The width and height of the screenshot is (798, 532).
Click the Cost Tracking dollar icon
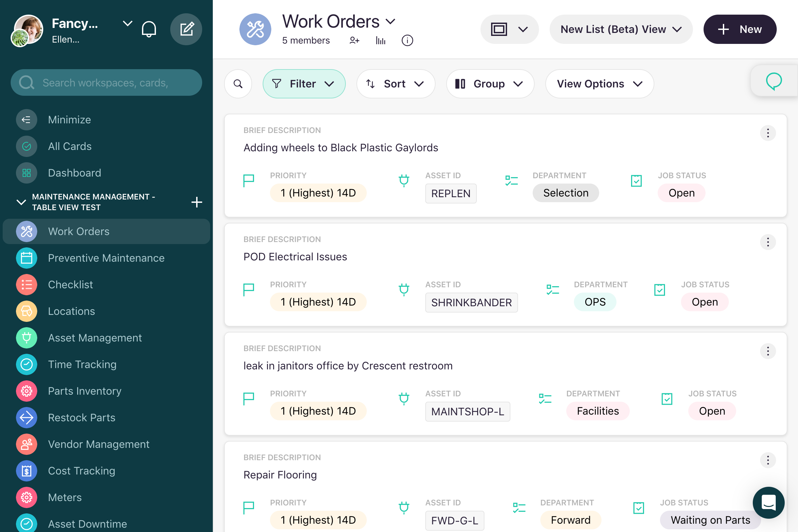tap(27, 470)
